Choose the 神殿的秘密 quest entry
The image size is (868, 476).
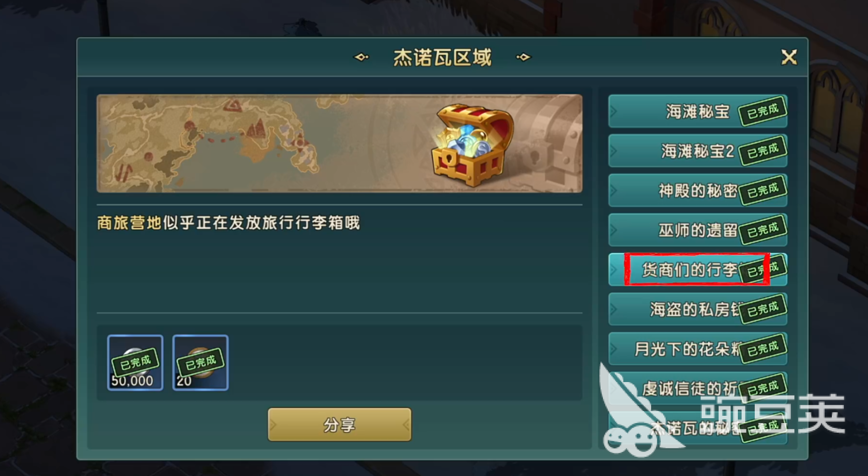coord(698,190)
